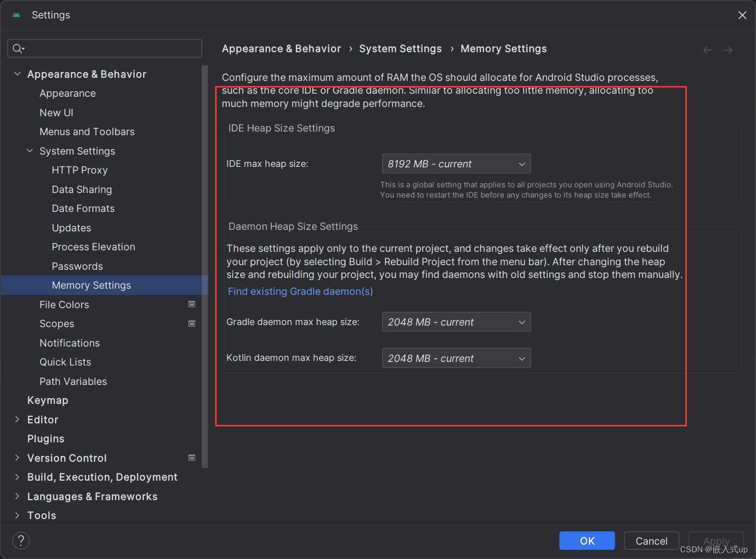Screen dimensions: 756x559
Task: Open Menus and Toolbars settings
Action: 87,132
